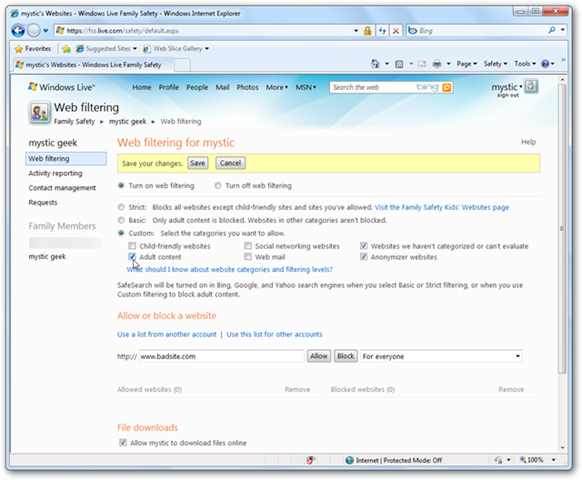Click the red Stop loading icon
This screenshot has height=480, width=582.
tap(396, 31)
